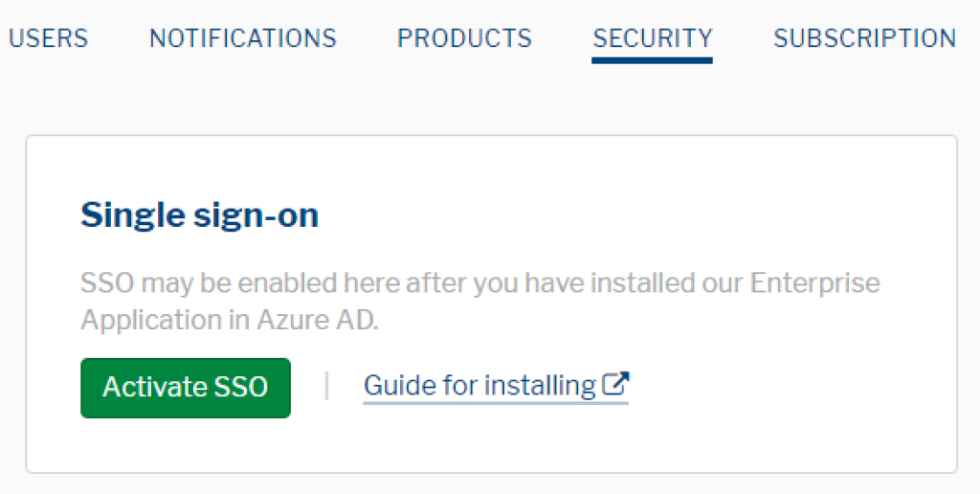Click the word "sign-on" in the heading
Screen dimensions: 980x494
click(x=258, y=215)
